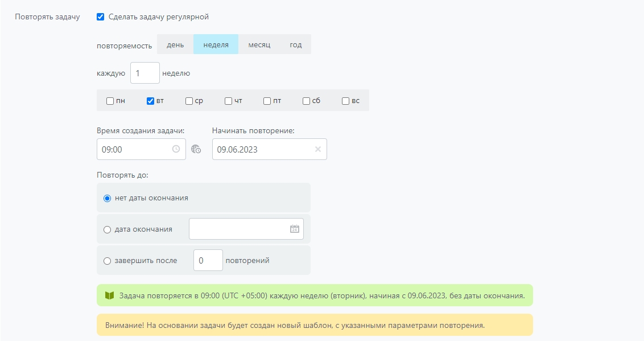The width and height of the screenshot is (644, 341).
Task: Uncheck 'Сделать задачу регулярной' checkbox
Action: tap(101, 17)
